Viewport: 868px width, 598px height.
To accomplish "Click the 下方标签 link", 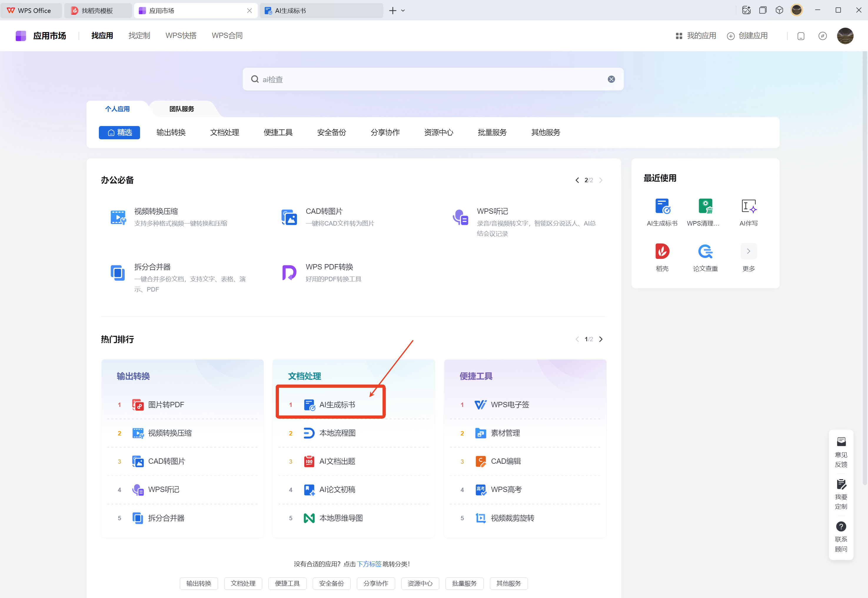I will point(369,564).
